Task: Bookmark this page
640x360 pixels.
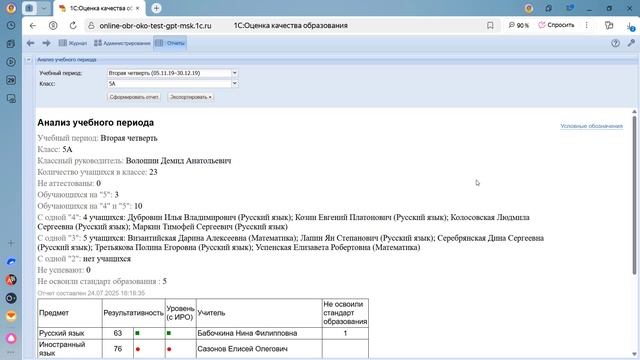Action: click(x=490, y=25)
